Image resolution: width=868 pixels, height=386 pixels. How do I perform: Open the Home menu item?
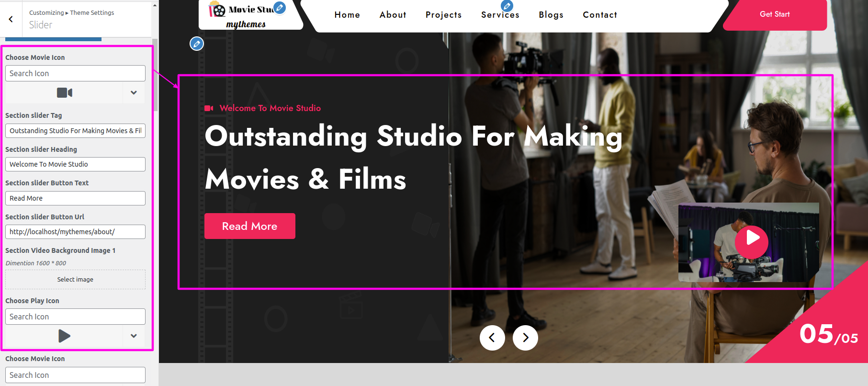coord(347,15)
